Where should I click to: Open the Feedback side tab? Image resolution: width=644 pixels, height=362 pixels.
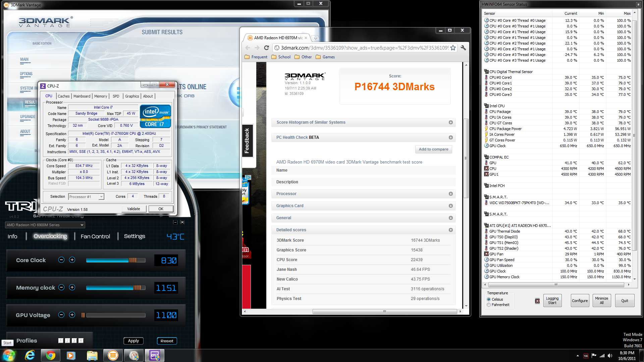247,141
